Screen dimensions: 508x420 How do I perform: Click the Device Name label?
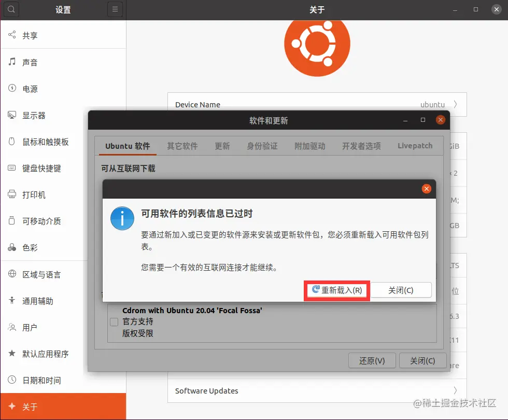197,105
